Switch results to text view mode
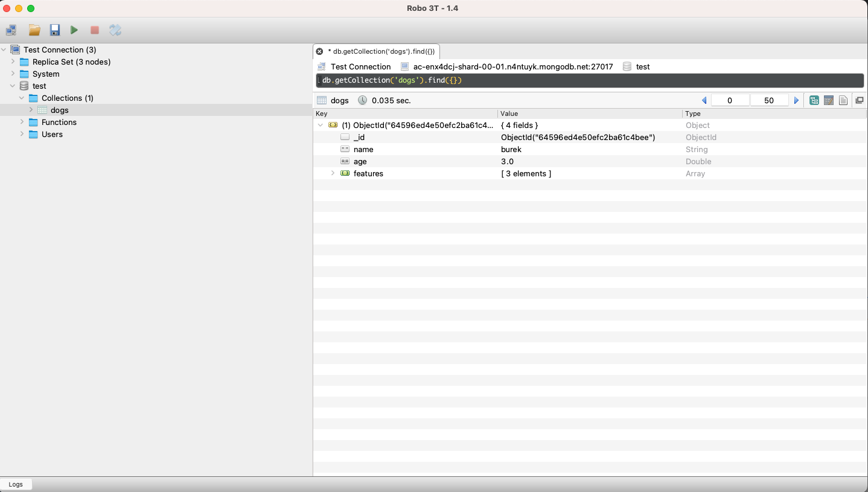Screen dimensions: 868x492 843,100
